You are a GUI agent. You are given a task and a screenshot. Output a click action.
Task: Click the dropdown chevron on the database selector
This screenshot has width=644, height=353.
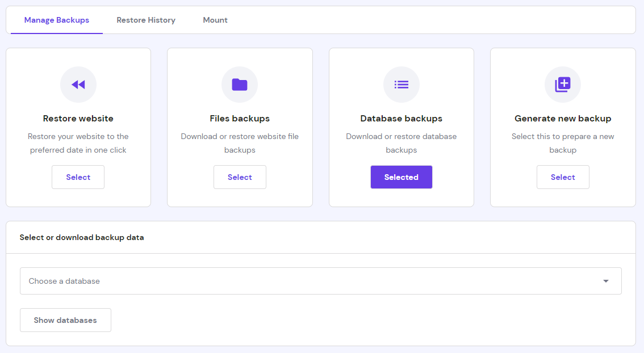(605, 280)
